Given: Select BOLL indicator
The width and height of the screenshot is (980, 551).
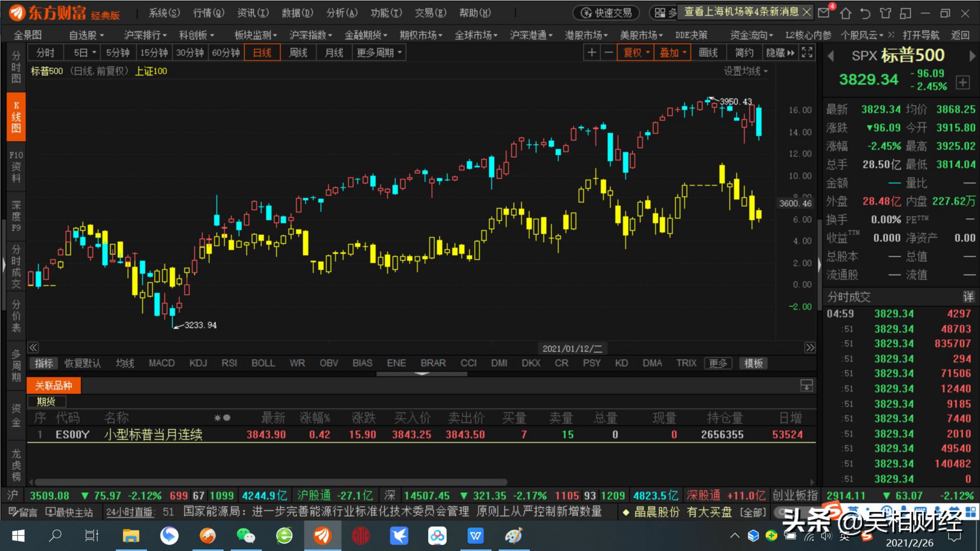Looking at the screenshot, I should (x=263, y=363).
